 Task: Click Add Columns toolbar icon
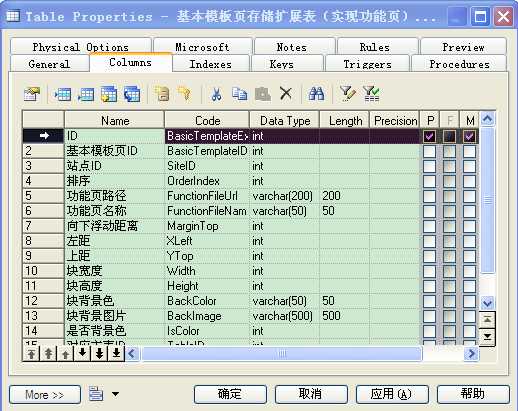coord(109,94)
